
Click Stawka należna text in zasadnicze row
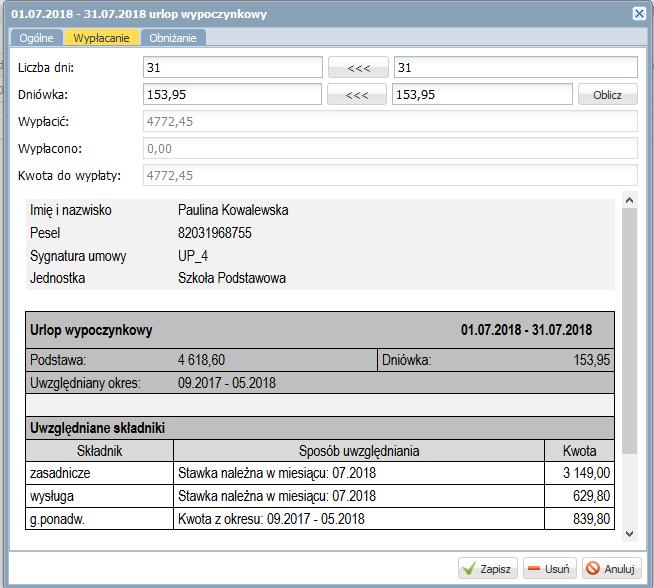tap(277, 473)
